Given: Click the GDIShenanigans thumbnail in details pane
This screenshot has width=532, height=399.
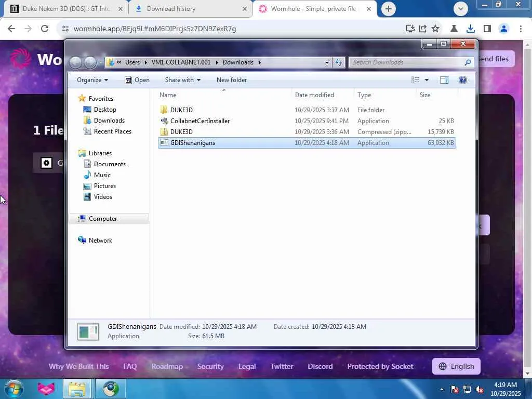Looking at the screenshot, I should coord(88,331).
